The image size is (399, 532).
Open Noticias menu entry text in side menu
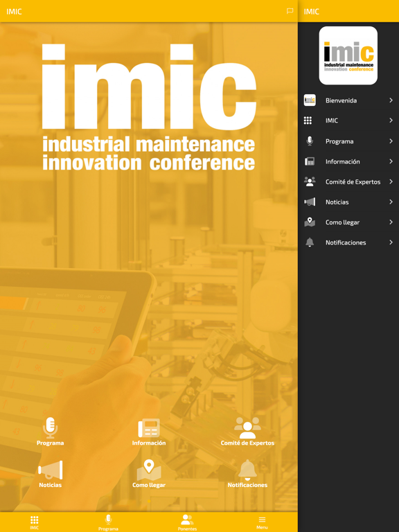click(x=337, y=202)
